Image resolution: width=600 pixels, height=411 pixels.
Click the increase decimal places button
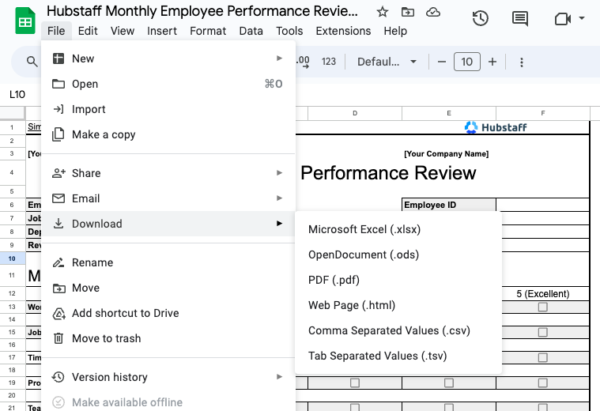[x=303, y=62]
